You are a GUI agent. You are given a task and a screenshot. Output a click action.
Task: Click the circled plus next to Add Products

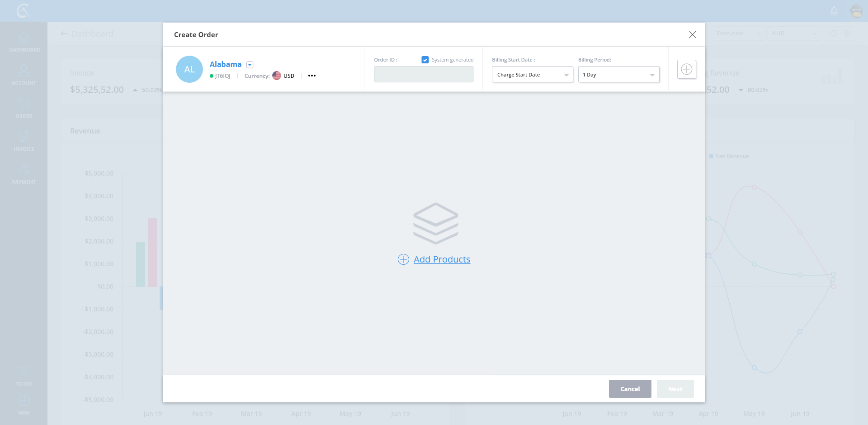click(403, 259)
